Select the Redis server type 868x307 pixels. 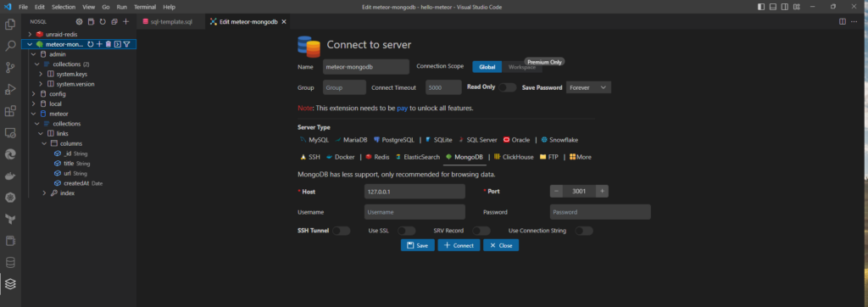point(377,157)
